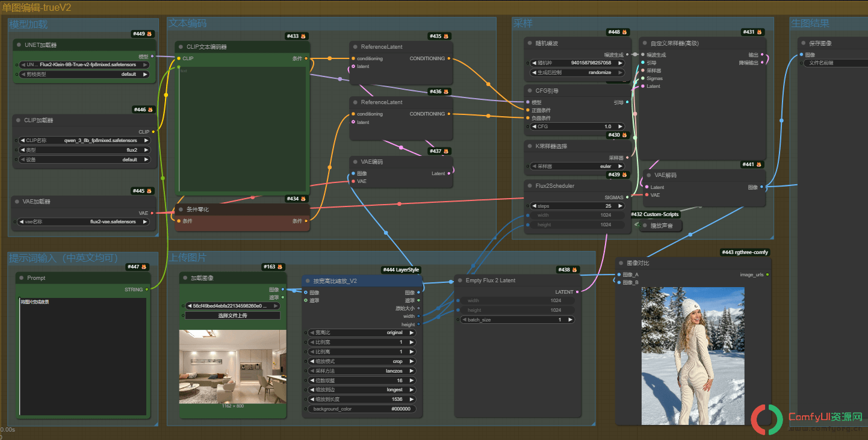The width and height of the screenshot is (868, 440).
Task: Click the background_color #000000 field
Action: tap(361, 409)
